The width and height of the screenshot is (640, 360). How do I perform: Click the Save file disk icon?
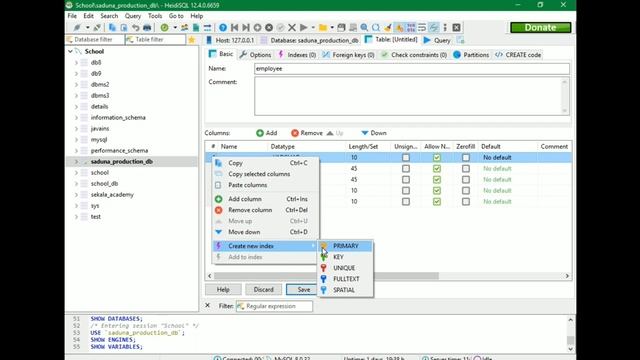tap(341, 27)
